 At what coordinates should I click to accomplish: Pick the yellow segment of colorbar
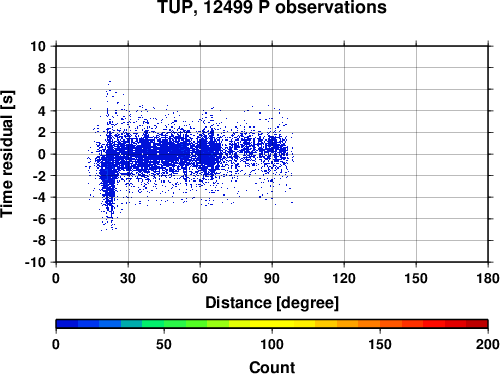pyautogui.click(x=272, y=324)
